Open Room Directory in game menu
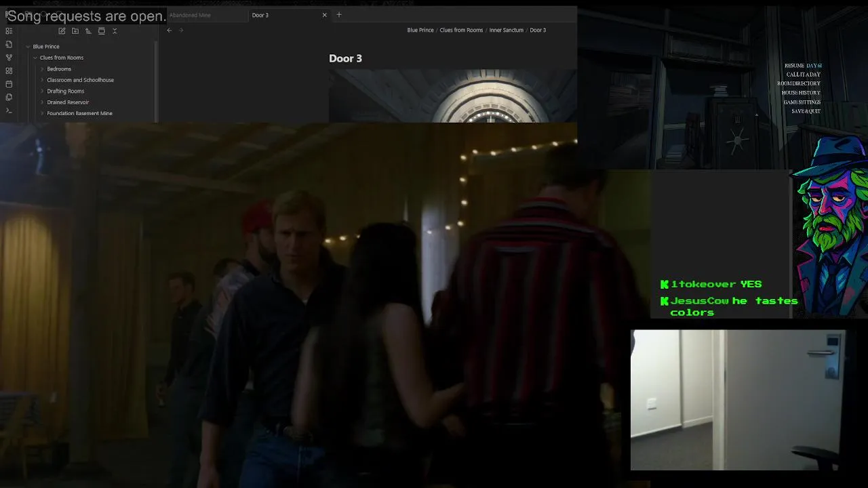The image size is (868, 488). coord(799,83)
